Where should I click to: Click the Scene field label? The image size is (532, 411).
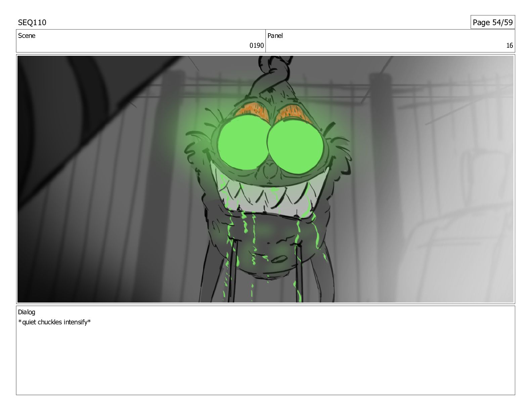pyautogui.click(x=27, y=36)
